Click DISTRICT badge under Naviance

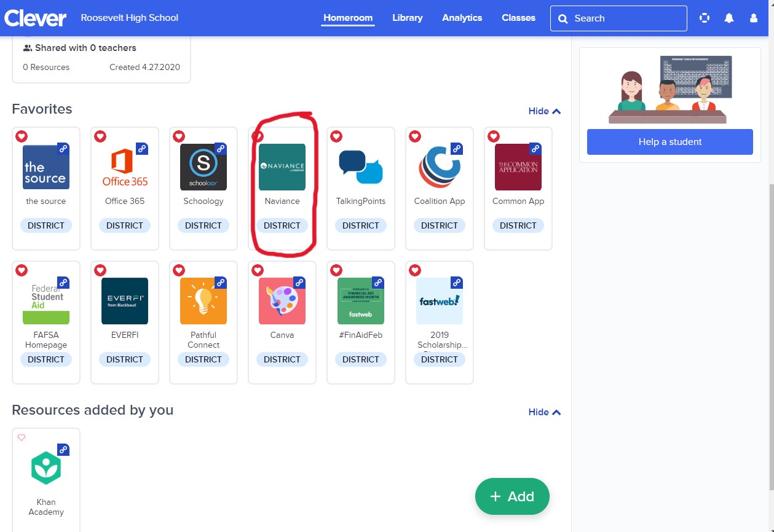pyautogui.click(x=282, y=225)
